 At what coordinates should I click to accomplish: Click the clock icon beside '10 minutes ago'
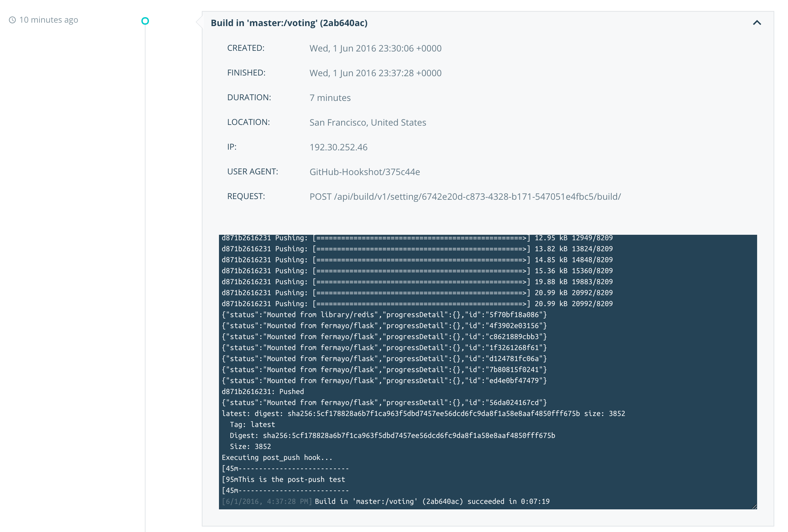click(x=12, y=20)
